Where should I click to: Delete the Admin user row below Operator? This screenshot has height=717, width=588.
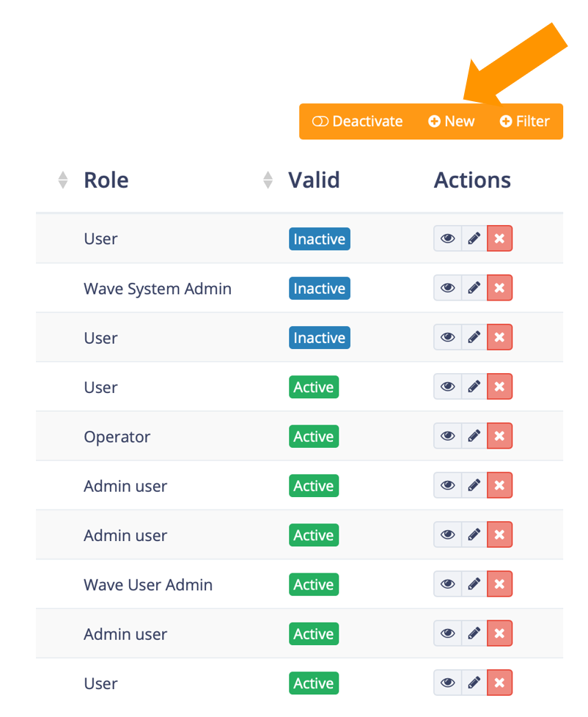pyautogui.click(x=499, y=485)
